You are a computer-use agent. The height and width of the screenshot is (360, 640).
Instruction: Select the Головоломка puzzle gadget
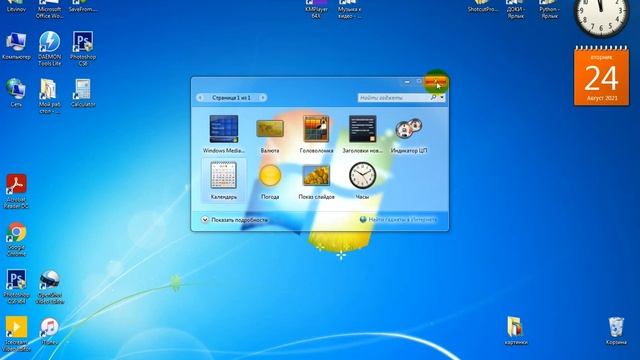coord(316,134)
